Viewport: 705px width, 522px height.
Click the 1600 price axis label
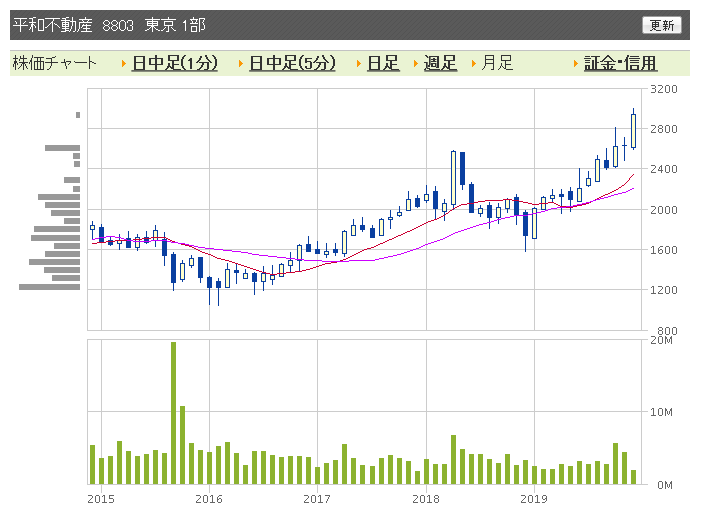coord(664,250)
